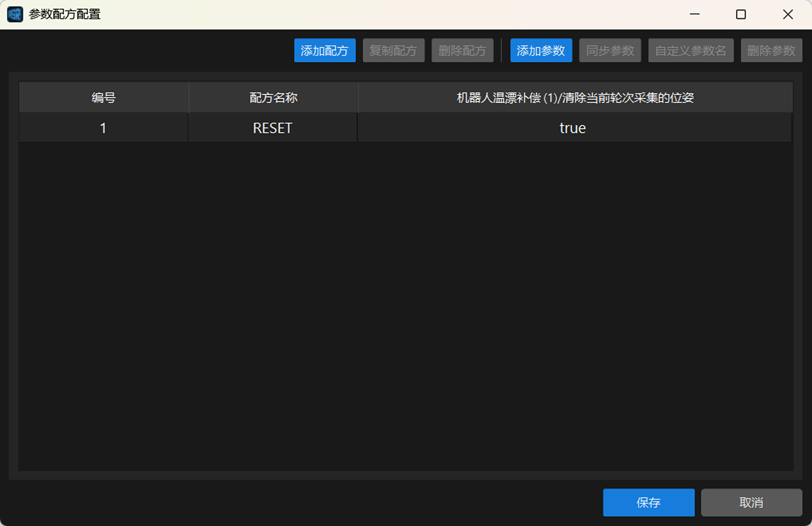Save the configuration with 保存
812x526 pixels.
click(x=648, y=502)
